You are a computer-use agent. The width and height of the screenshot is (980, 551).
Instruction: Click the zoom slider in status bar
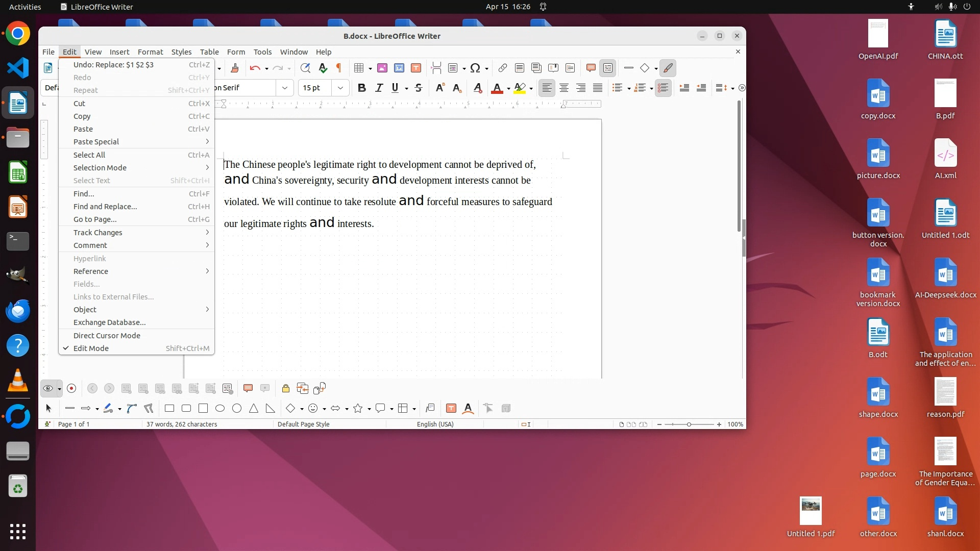[689, 424]
